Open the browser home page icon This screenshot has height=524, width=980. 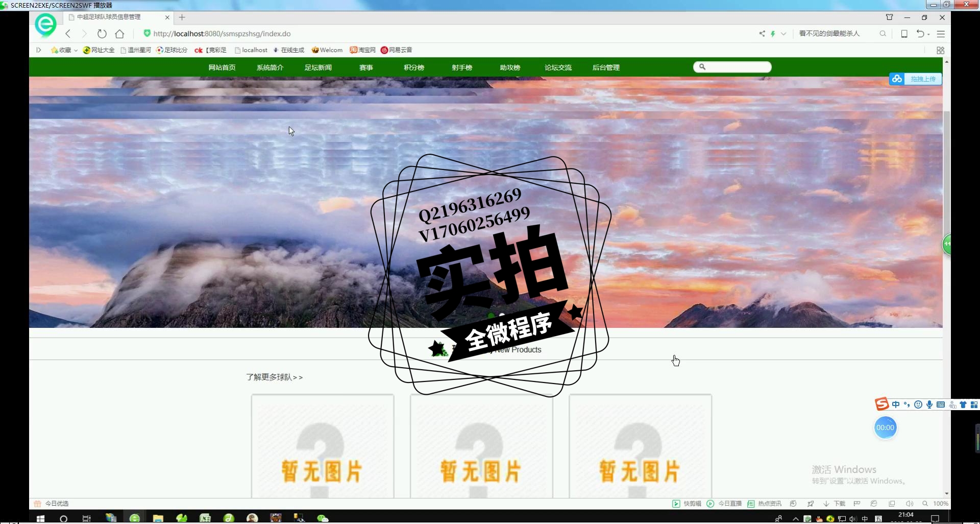coord(119,34)
